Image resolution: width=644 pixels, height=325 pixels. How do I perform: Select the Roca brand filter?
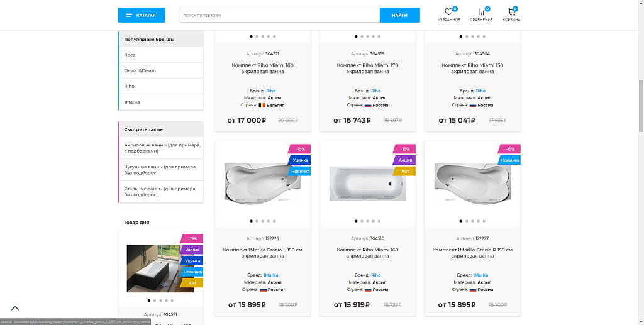click(x=130, y=55)
